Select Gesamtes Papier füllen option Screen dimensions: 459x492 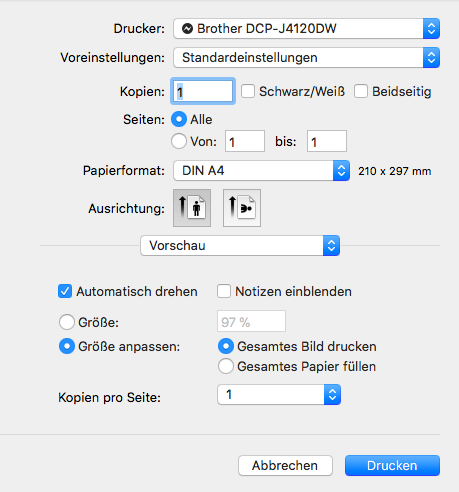click(x=226, y=366)
